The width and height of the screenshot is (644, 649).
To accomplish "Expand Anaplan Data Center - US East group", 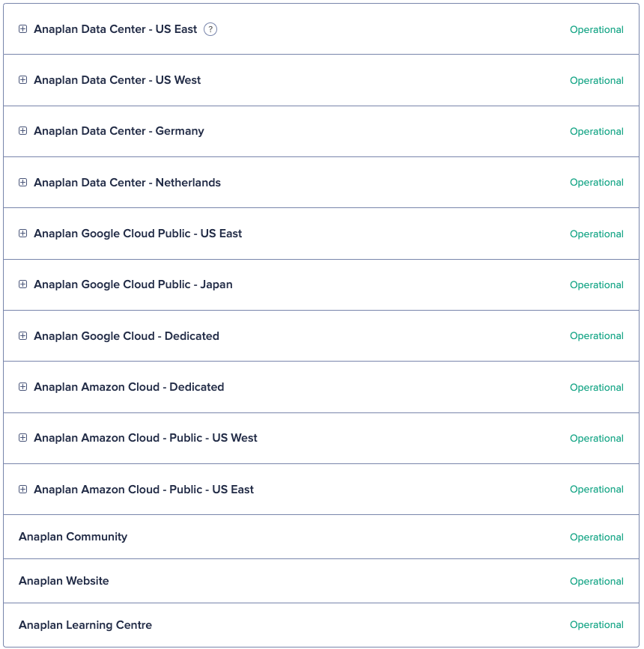I will point(22,29).
